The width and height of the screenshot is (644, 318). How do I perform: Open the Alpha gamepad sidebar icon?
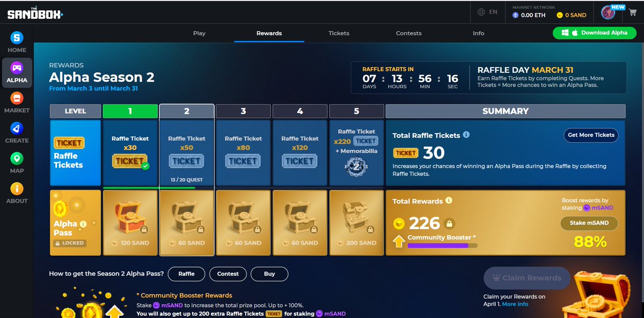17,69
